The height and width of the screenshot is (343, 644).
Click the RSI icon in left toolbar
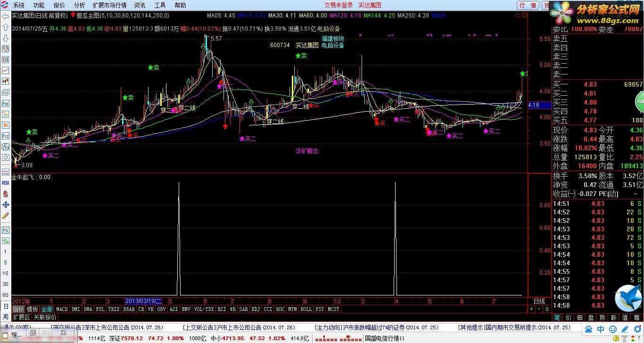point(6,183)
